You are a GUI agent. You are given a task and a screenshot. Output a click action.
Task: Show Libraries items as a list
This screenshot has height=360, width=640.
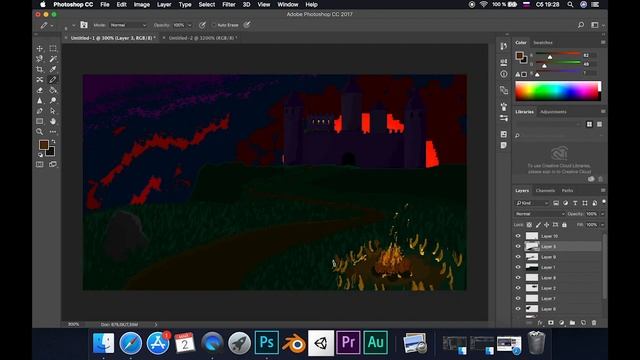tap(599, 124)
